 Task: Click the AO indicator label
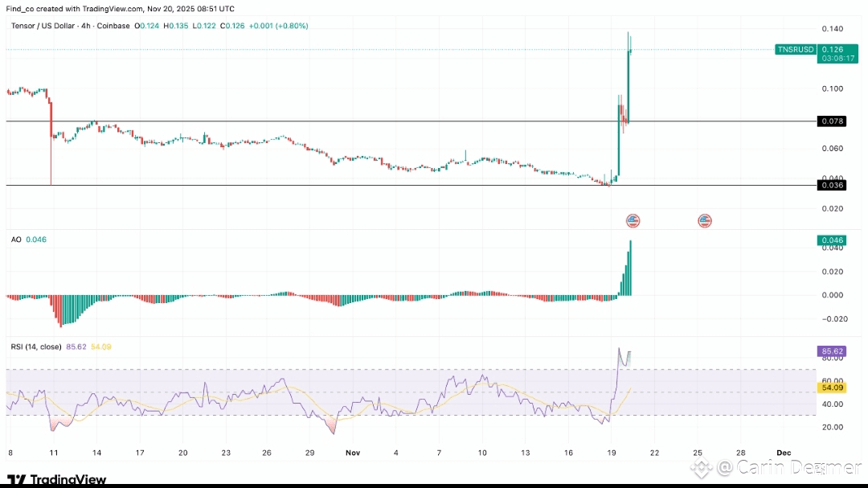click(16, 240)
